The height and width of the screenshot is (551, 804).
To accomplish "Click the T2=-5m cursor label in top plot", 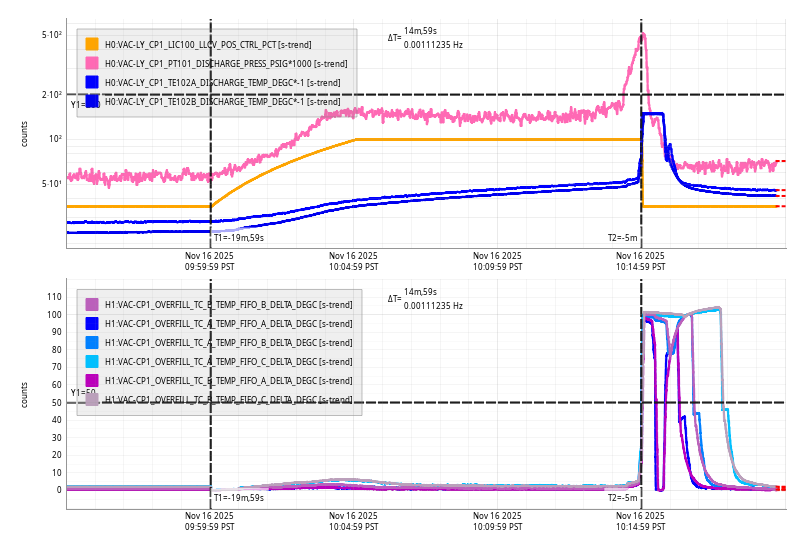I will pyautogui.click(x=622, y=237).
